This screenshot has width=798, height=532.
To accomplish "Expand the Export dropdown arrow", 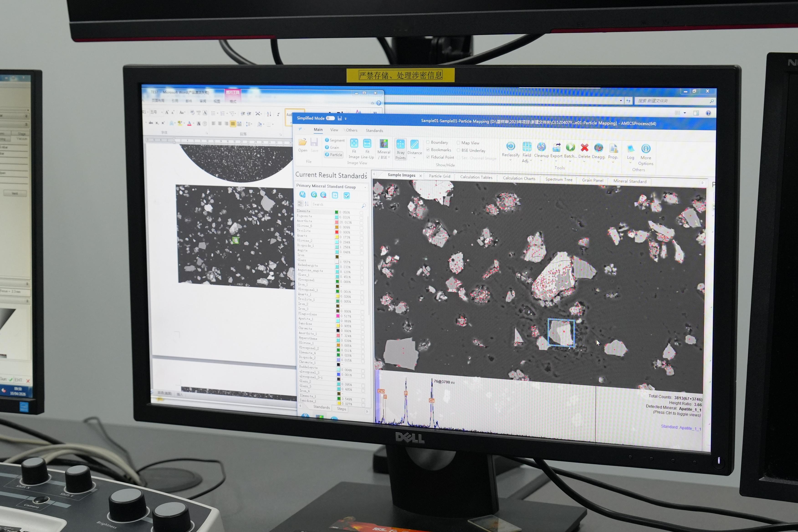I will (x=556, y=161).
